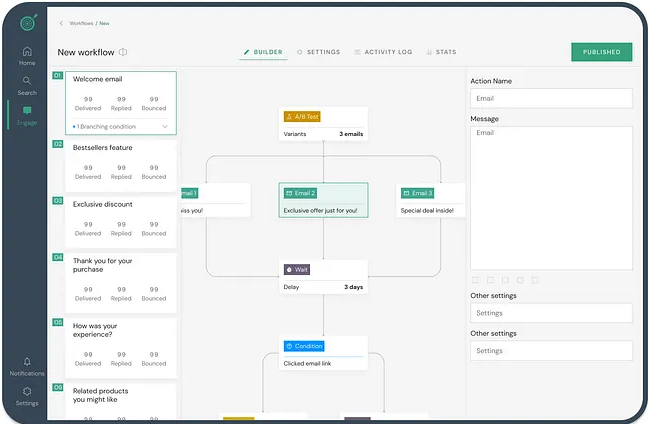Switch to the Settings tab
Image resolution: width=648 pixels, height=424 pixels.
pos(318,52)
